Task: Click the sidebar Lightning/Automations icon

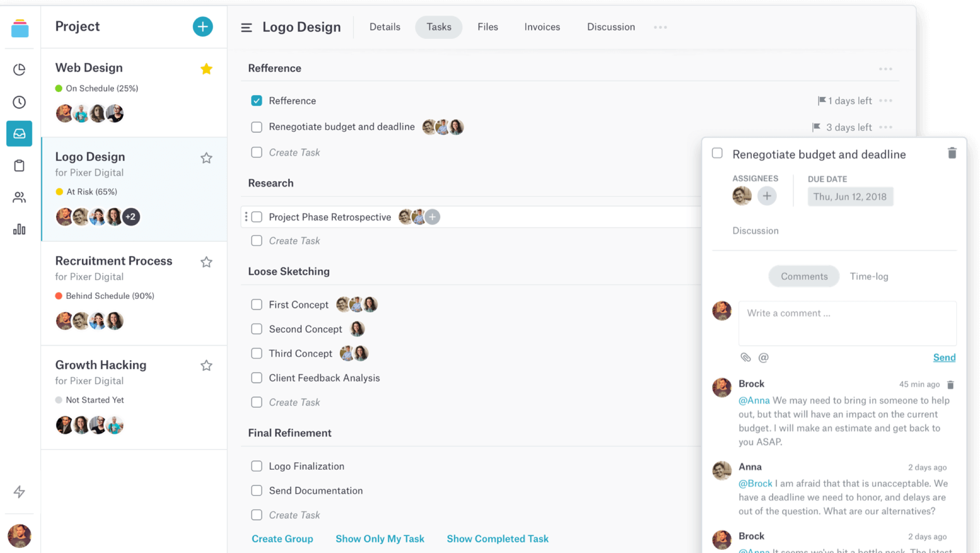Action: (x=20, y=491)
